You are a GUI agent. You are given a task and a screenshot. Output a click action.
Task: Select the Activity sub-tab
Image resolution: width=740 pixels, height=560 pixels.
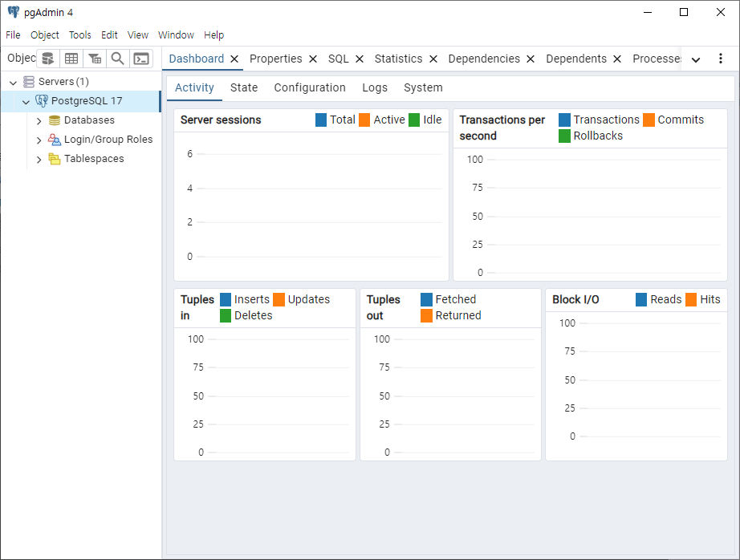[194, 87]
